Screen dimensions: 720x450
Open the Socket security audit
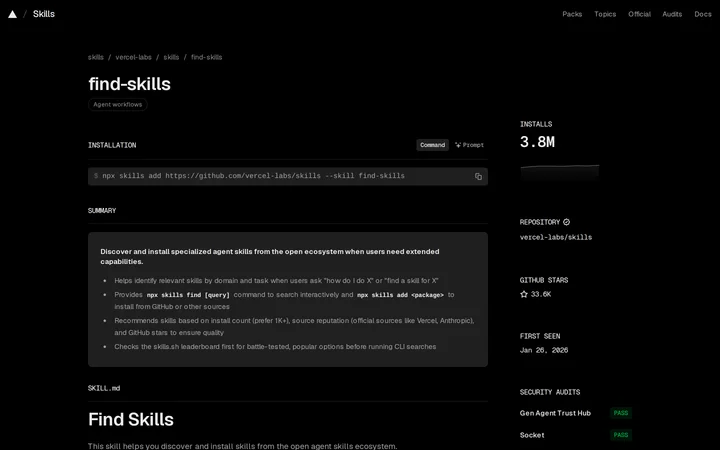(x=532, y=435)
